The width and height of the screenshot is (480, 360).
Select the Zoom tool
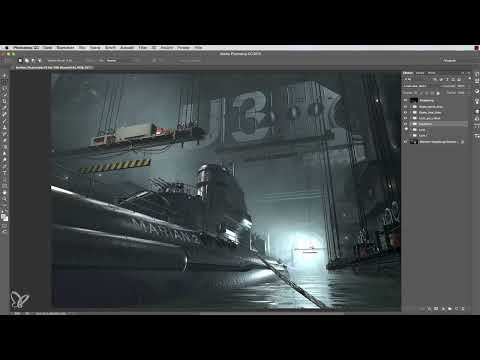(5, 199)
